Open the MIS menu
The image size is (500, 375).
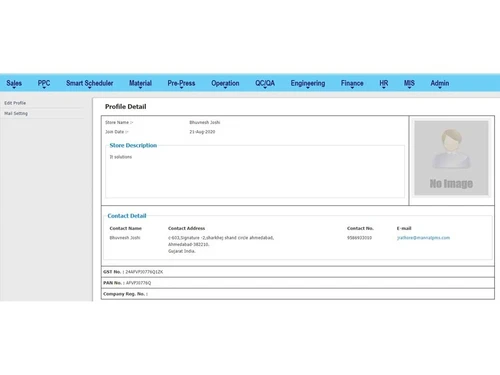[x=409, y=83]
